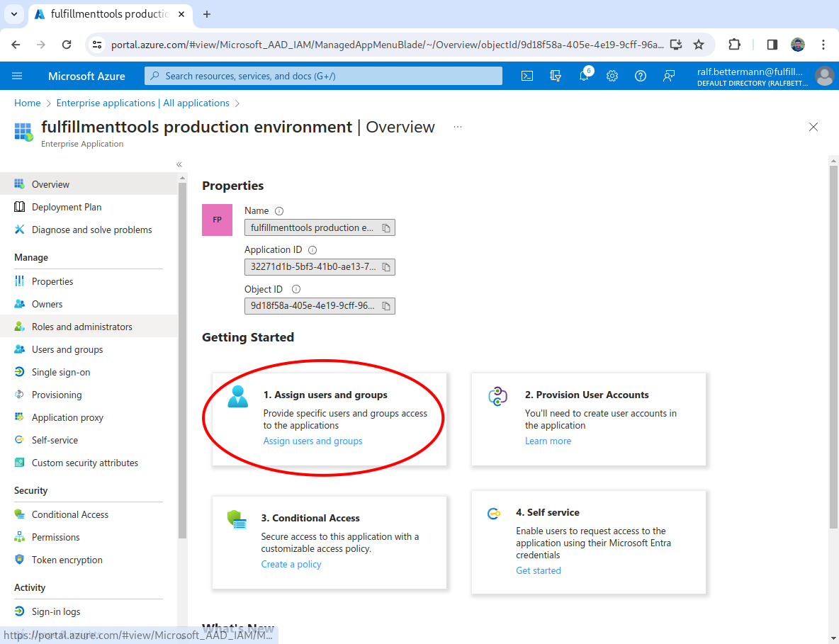The image size is (839, 644).
Task: Open the feedback icon in header
Action: tap(669, 76)
